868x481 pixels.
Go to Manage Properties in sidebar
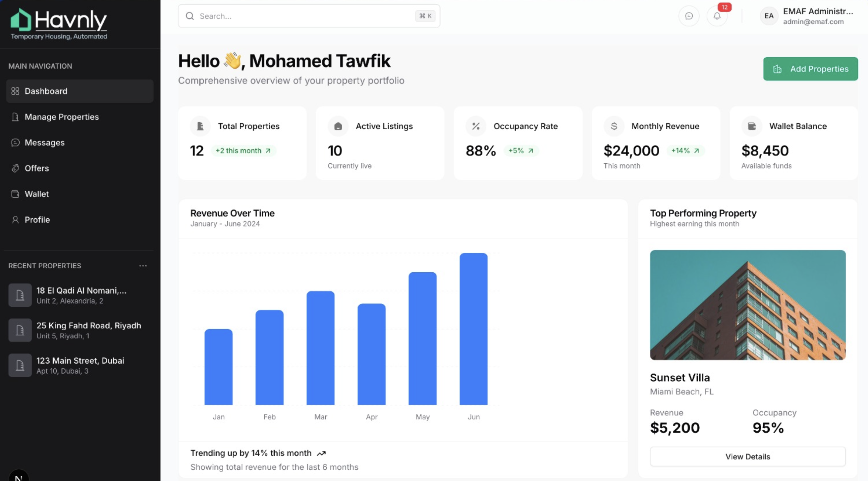[x=62, y=117]
